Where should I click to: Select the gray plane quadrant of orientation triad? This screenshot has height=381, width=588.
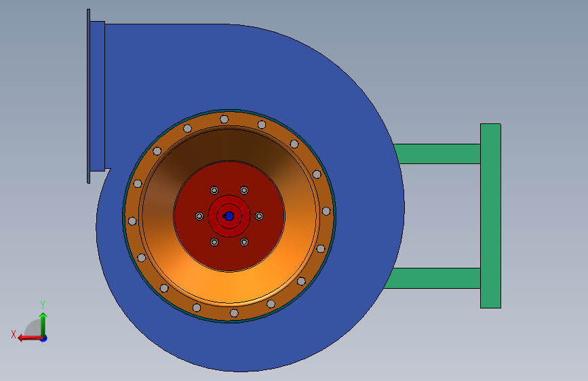pos(33,329)
